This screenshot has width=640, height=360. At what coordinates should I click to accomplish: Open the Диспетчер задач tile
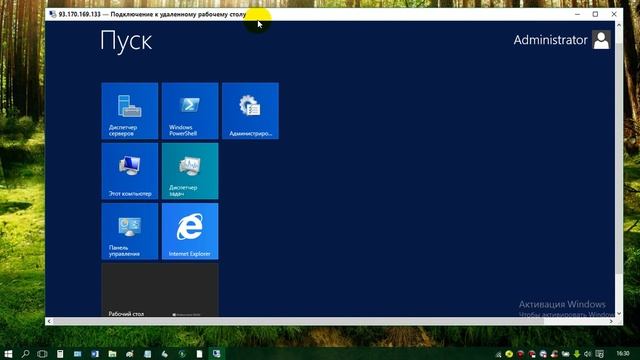tap(190, 171)
